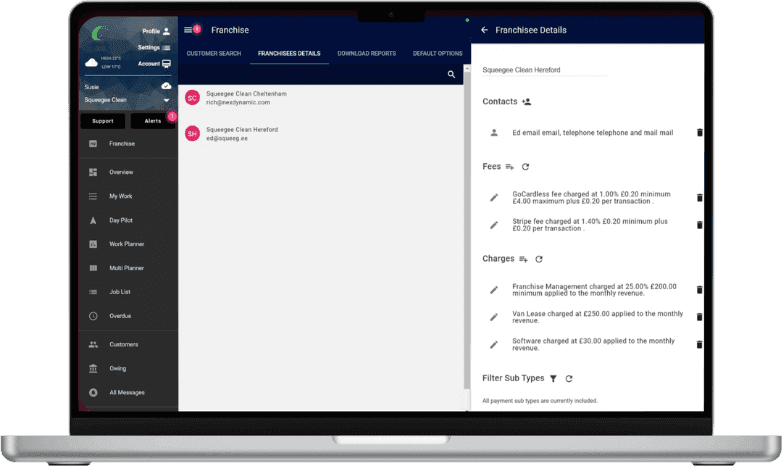Open the Filter Sub Types filter icon
The width and height of the screenshot is (783, 466).
click(553, 379)
